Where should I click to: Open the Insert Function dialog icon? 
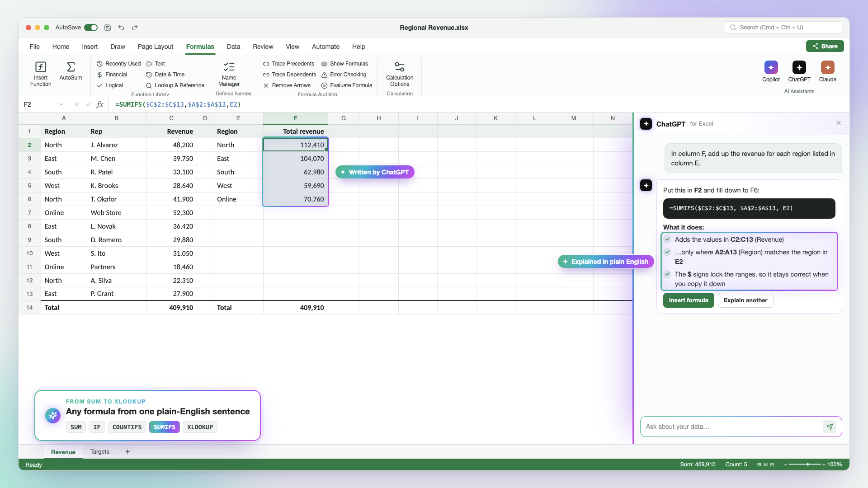(x=41, y=67)
